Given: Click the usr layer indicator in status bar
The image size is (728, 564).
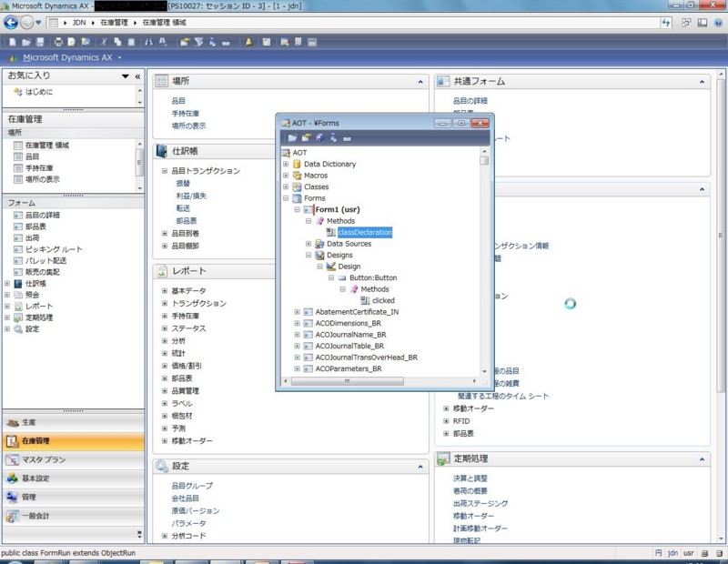Looking at the screenshot, I should click(x=689, y=553).
